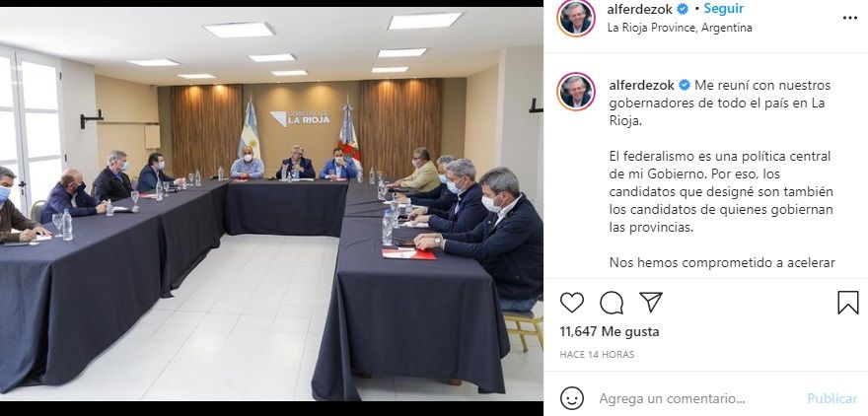Follow the account with Seguir
868x416 pixels.
(724, 9)
